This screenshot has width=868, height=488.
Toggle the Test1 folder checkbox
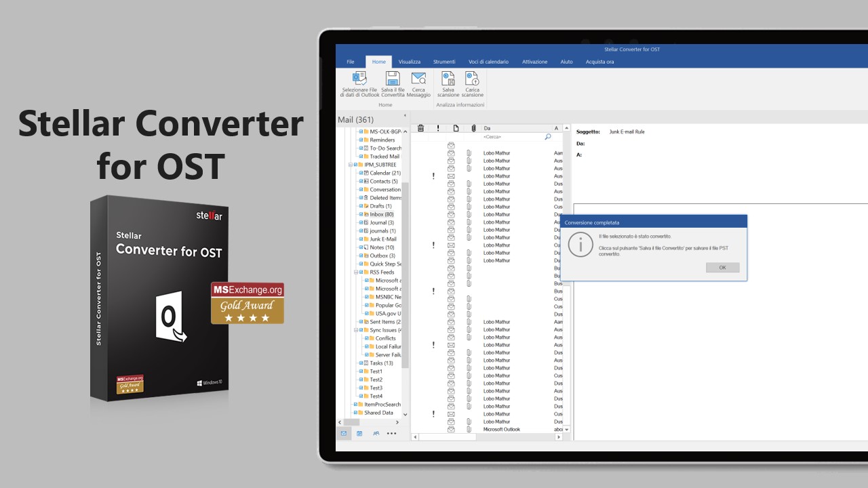(x=361, y=371)
